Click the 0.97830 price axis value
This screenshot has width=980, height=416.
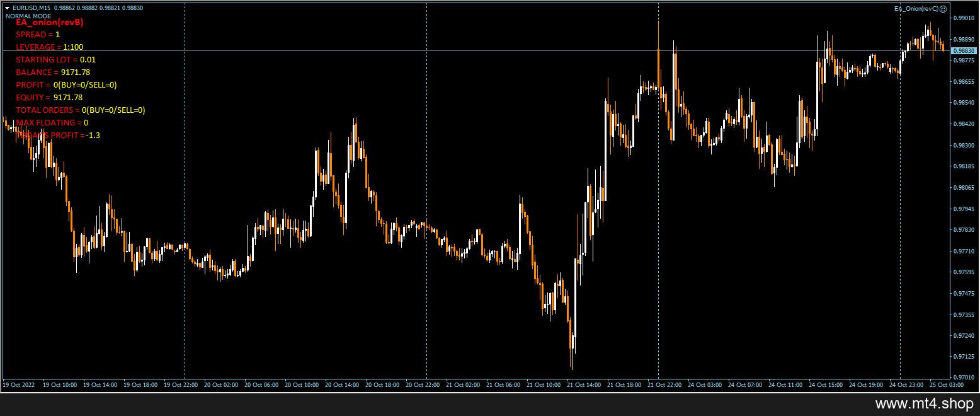tap(965, 230)
